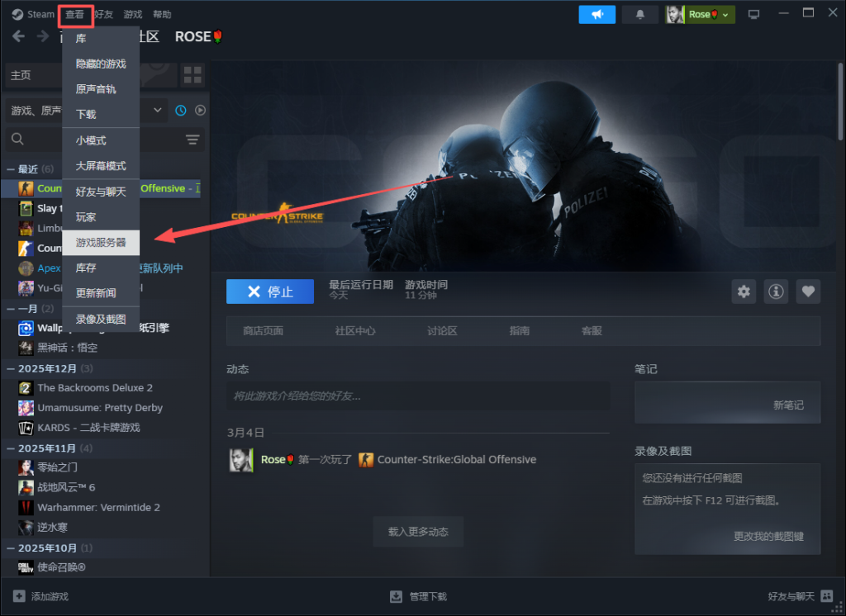The height and width of the screenshot is (616, 846).
Task: Click the recent activity clock icon
Action: coord(181,110)
